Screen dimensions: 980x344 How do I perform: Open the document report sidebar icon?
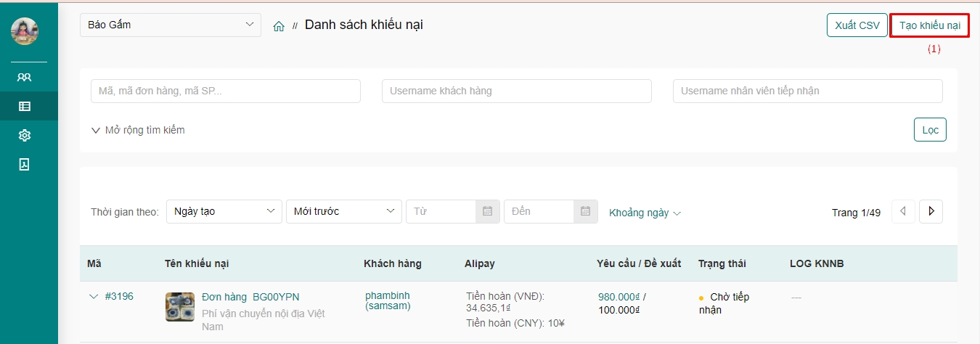coord(25,164)
